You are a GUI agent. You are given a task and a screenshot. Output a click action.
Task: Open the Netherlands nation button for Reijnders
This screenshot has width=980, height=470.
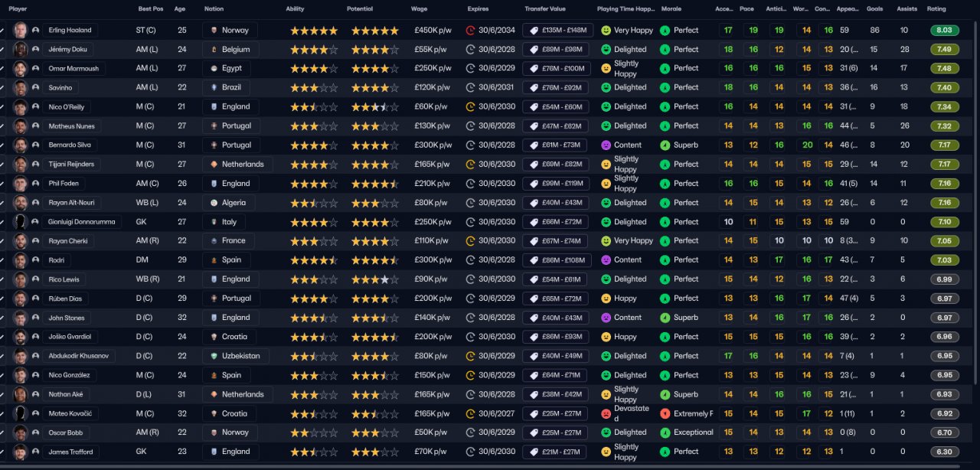pyautogui.click(x=237, y=164)
